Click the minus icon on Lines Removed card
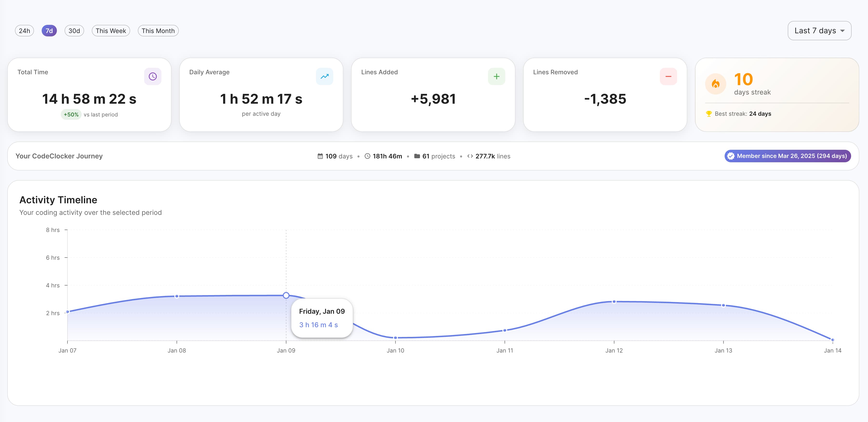Screen dimensions: 868x422 [x=668, y=76]
